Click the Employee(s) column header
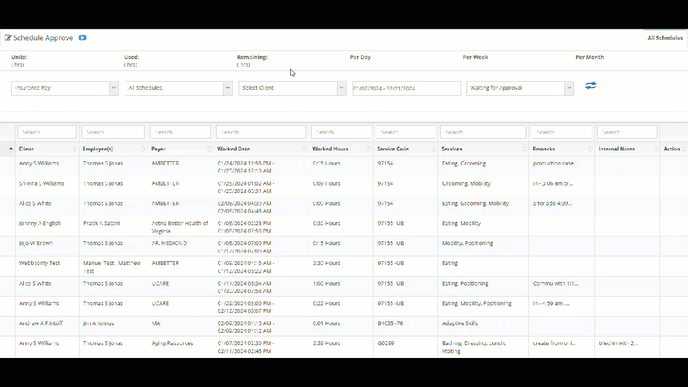This screenshot has height=387, width=688. tap(98, 149)
